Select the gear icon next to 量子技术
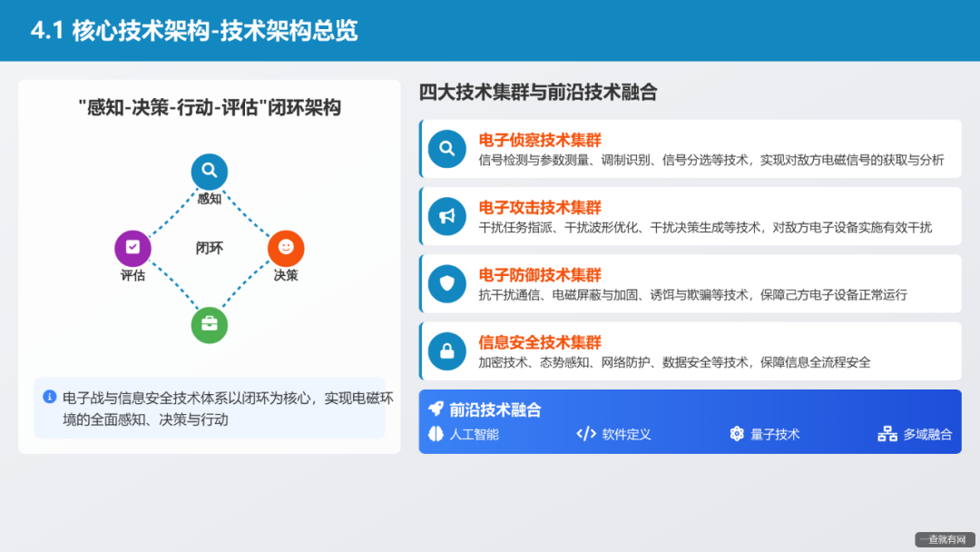 pyautogui.click(x=737, y=434)
